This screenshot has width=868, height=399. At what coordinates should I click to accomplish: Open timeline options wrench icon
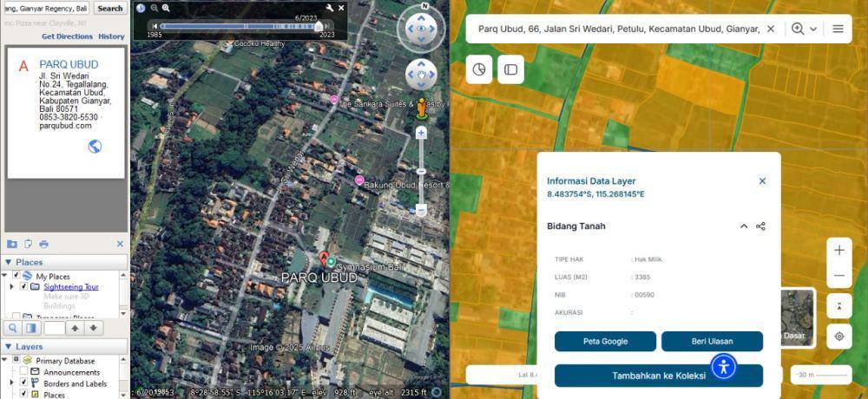click(330, 8)
